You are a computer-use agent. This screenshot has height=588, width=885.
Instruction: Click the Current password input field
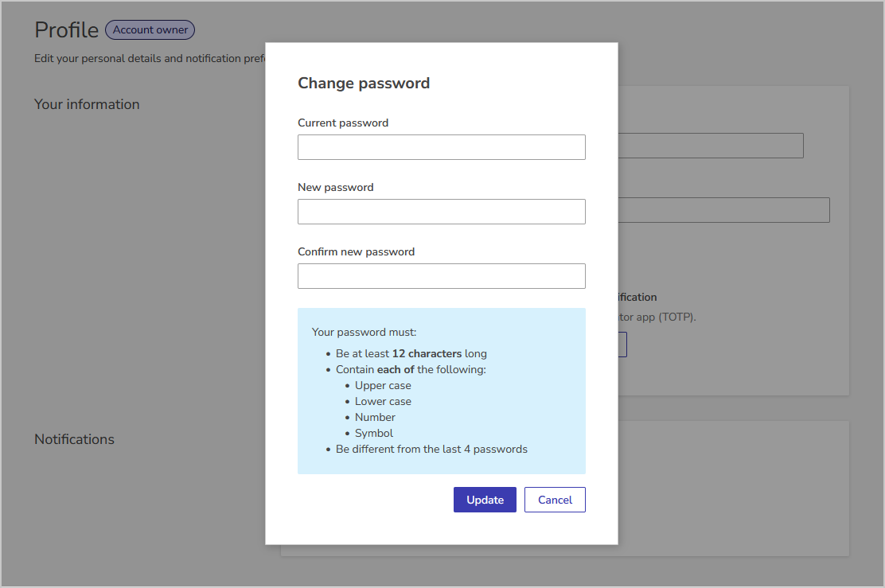tap(441, 146)
